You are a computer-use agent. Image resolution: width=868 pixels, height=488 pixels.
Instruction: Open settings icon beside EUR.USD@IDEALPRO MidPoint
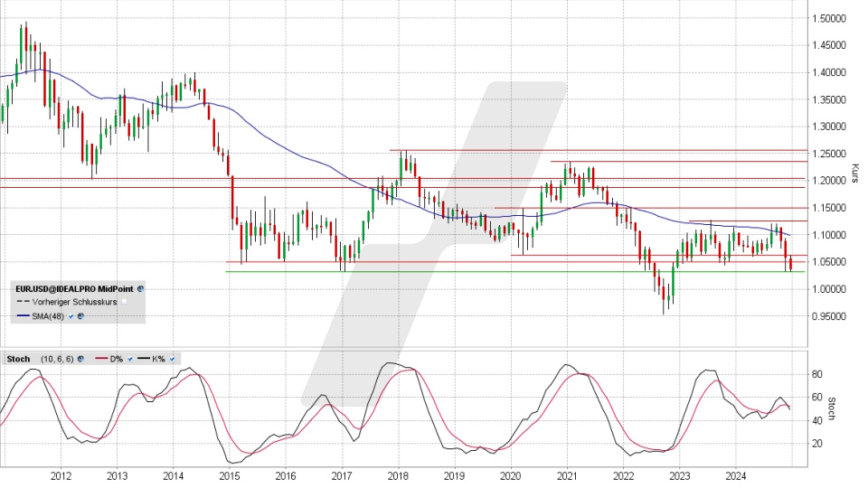coord(141,289)
